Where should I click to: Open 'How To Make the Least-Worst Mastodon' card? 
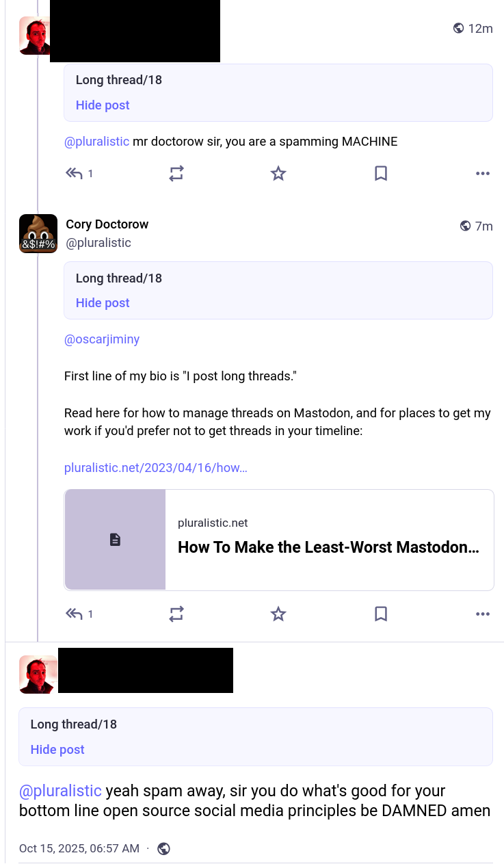pos(279,540)
